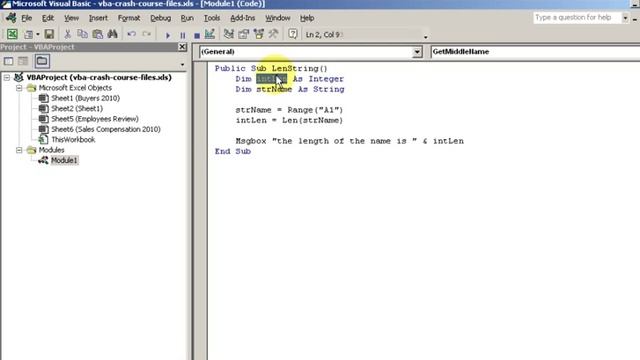This screenshot has width=640, height=360.
Task: Click the code margin indicator bar
Action: [200, 211]
